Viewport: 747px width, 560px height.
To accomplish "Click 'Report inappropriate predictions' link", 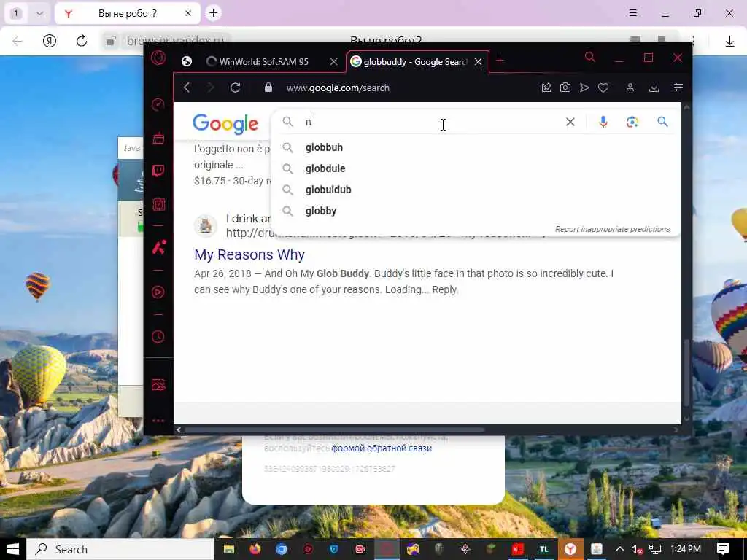I will click(612, 229).
